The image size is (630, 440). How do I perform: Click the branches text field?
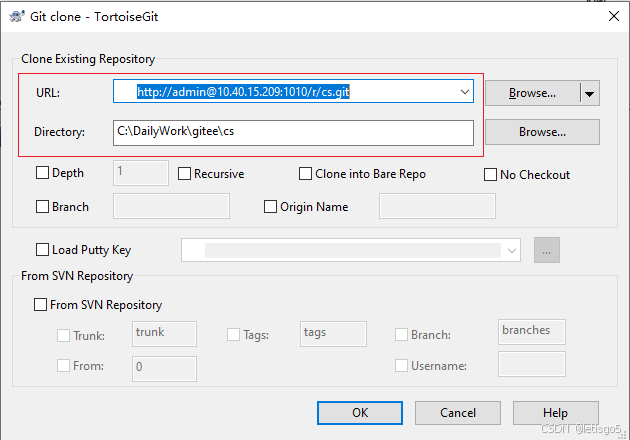coord(532,332)
